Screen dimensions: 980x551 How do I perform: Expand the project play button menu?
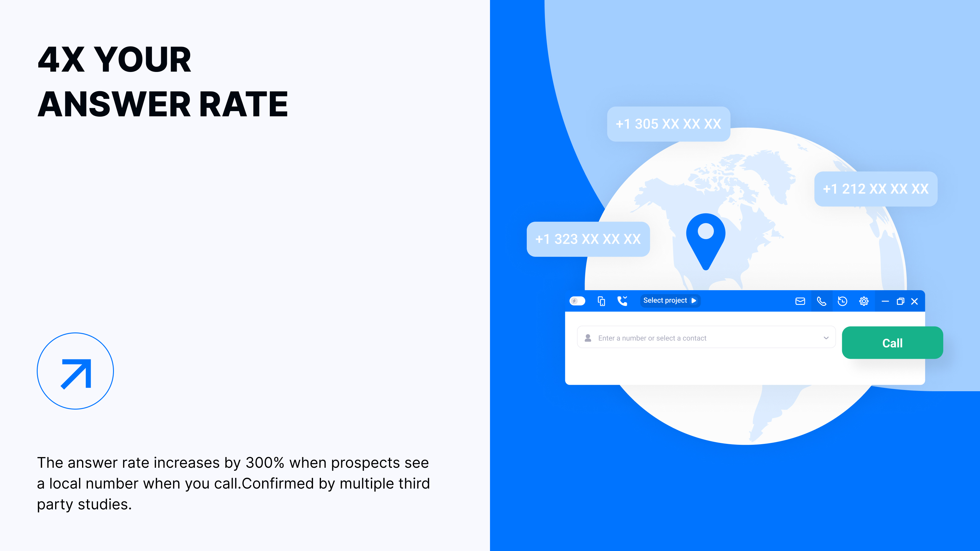pos(694,300)
